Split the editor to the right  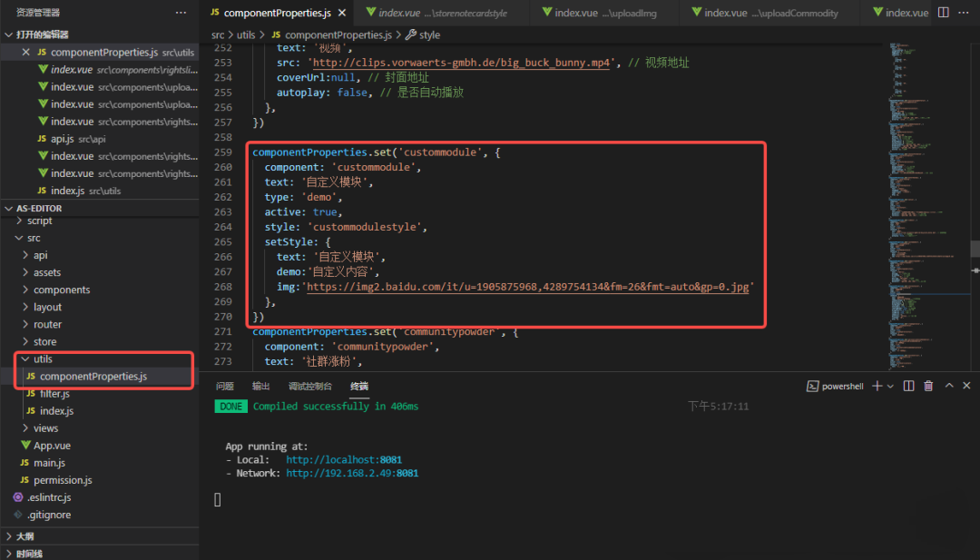(944, 13)
